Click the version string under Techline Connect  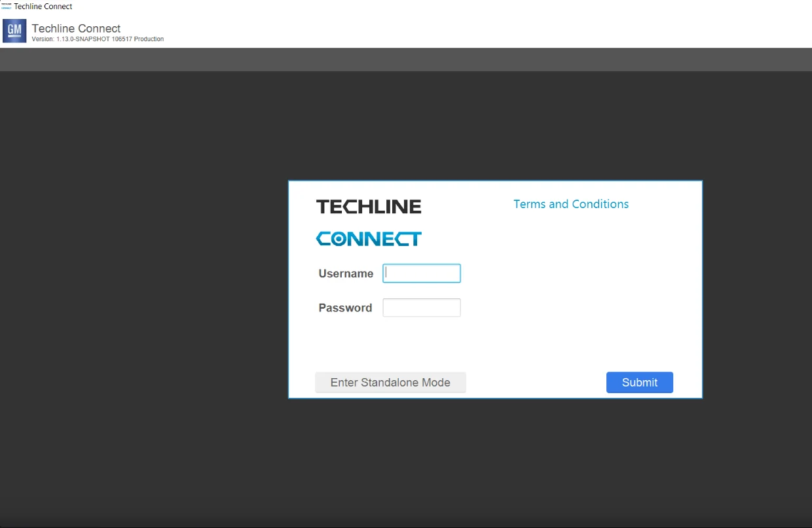pos(98,39)
